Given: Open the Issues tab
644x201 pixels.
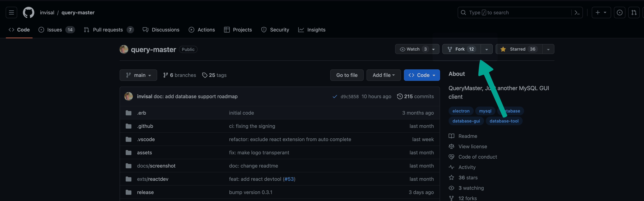Looking at the screenshot, I should click(56, 30).
